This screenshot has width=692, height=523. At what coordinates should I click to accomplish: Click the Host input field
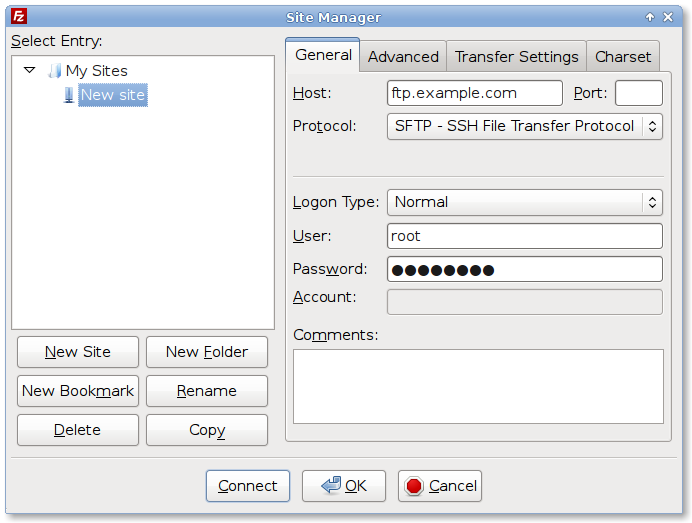[x=474, y=93]
